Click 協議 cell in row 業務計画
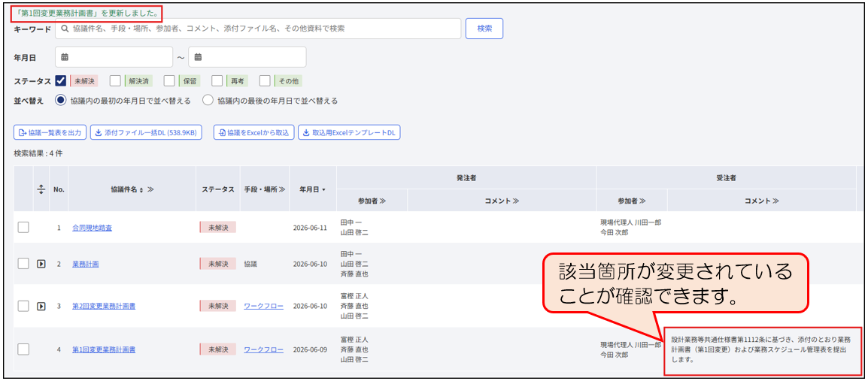 [x=250, y=265]
